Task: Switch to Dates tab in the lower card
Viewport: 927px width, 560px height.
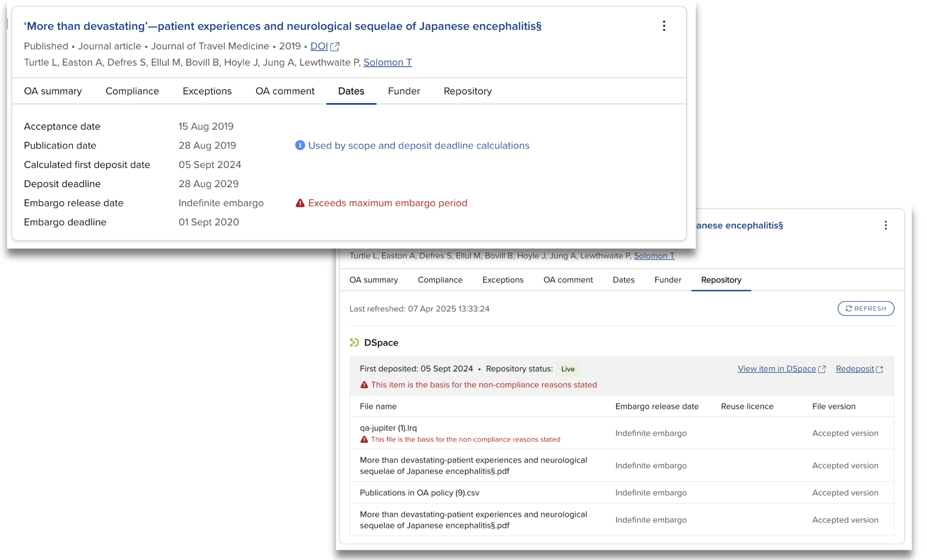Action: [624, 280]
